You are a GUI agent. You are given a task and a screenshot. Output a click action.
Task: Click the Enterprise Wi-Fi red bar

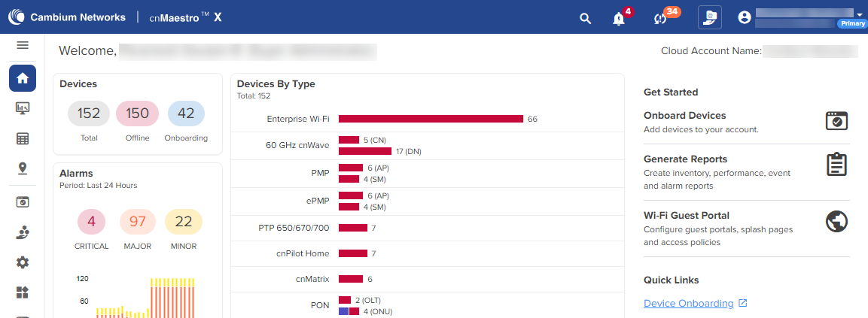[431, 119]
